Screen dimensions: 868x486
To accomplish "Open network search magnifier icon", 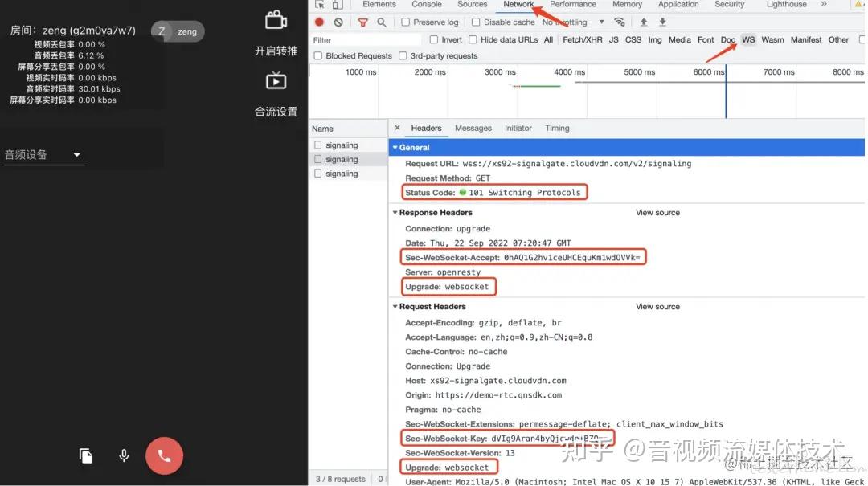I will point(382,22).
